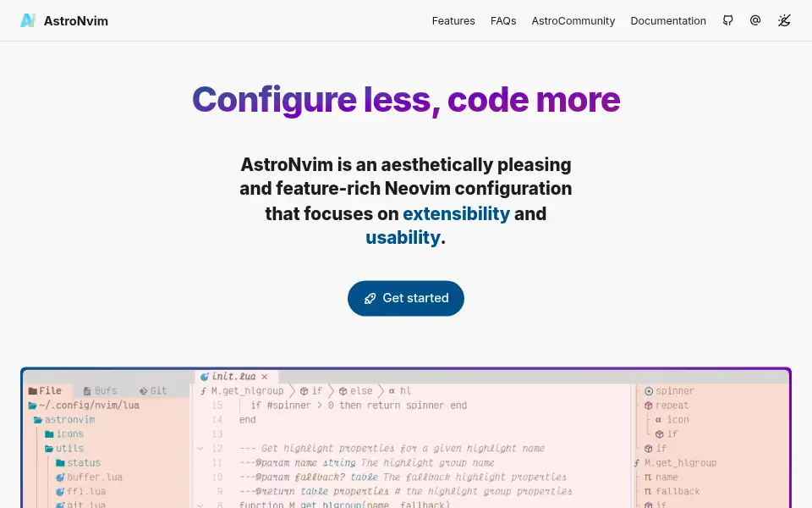Screen dimensions: 812x508
Task: Open buffer.lua in the file tree
Action: coord(89,477)
